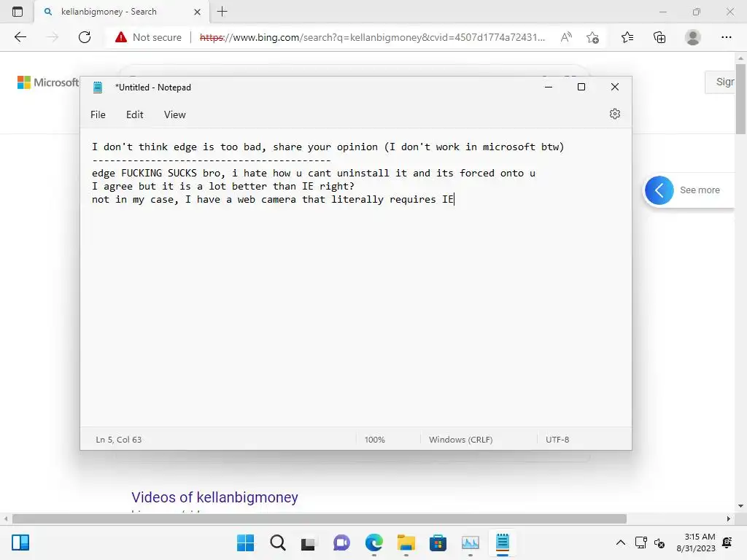
Task: Click the 100% zoom status in Notepad
Action: (374, 440)
